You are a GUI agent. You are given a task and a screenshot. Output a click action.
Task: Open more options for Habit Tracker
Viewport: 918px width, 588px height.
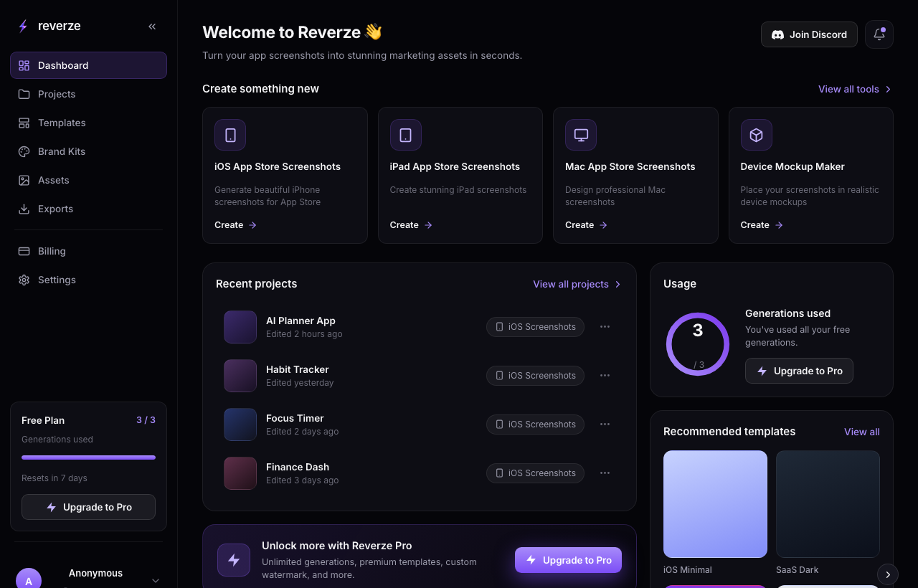[x=605, y=376]
